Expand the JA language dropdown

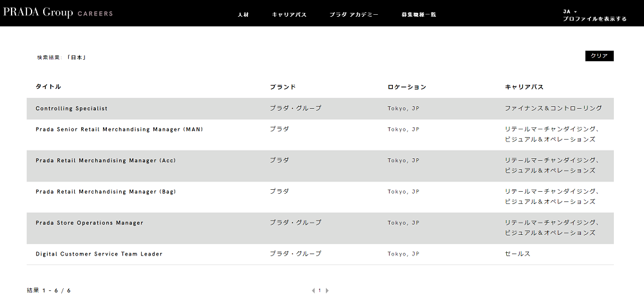570,12
